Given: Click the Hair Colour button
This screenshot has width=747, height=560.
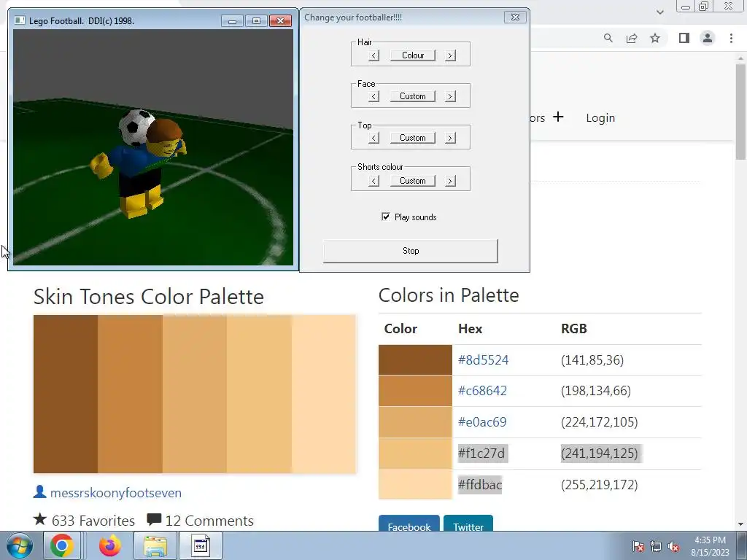Looking at the screenshot, I should [x=413, y=55].
